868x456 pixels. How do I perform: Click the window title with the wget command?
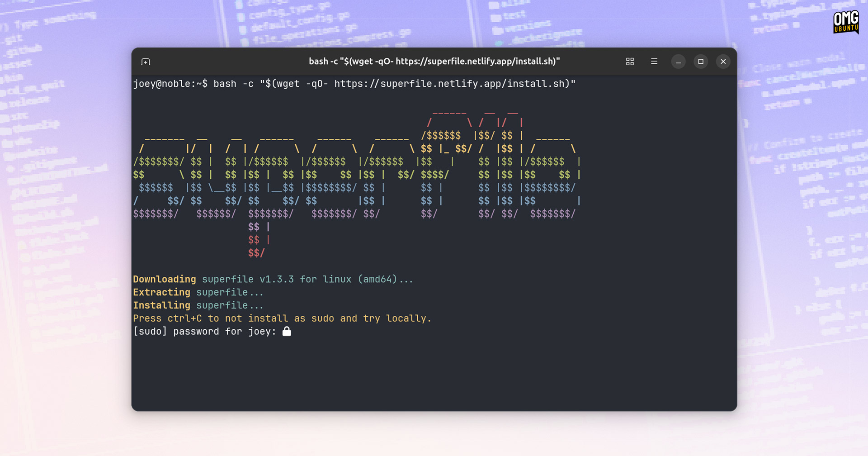(434, 61)
